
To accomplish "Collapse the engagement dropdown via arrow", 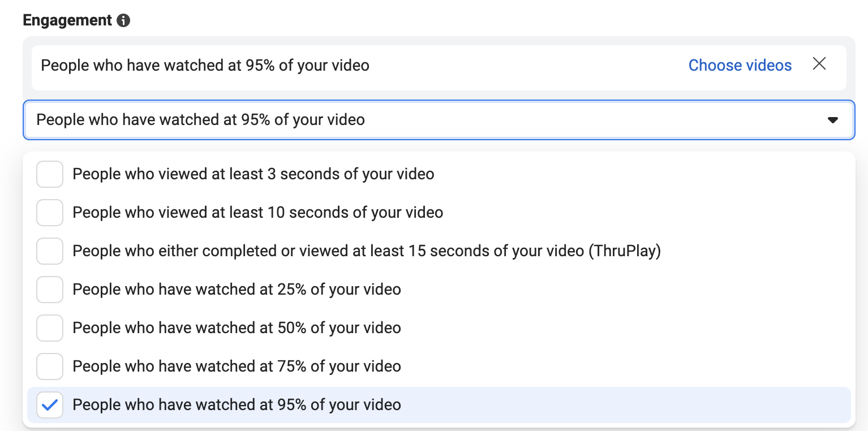I will tap(832, 120).
